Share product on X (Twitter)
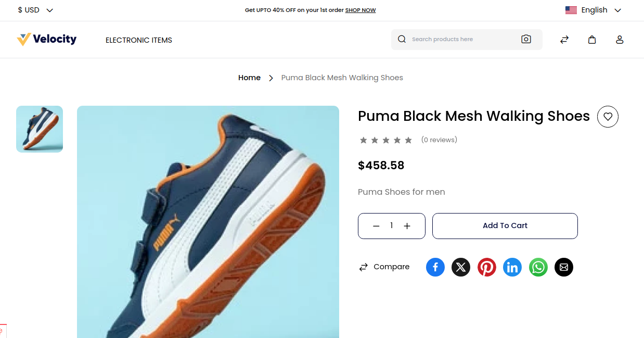This screenshot has width=644, height=338. [461, 267]
